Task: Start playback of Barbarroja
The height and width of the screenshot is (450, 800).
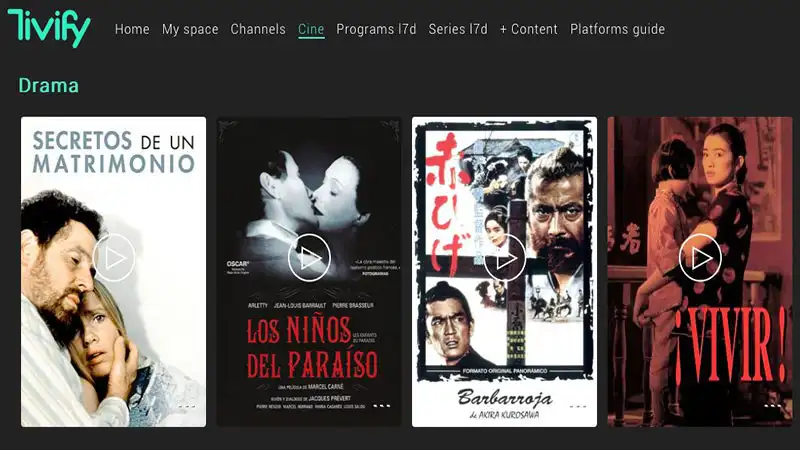Action: click(505, 258)
